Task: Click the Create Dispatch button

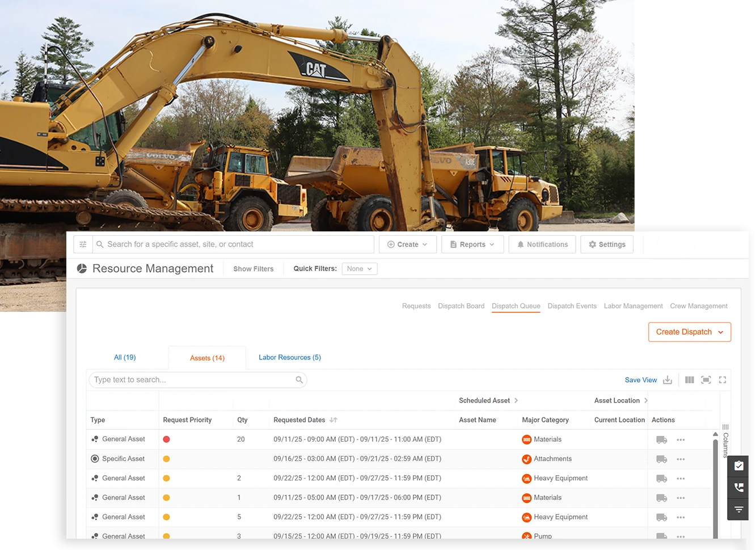Action: (x=689, y=332)
